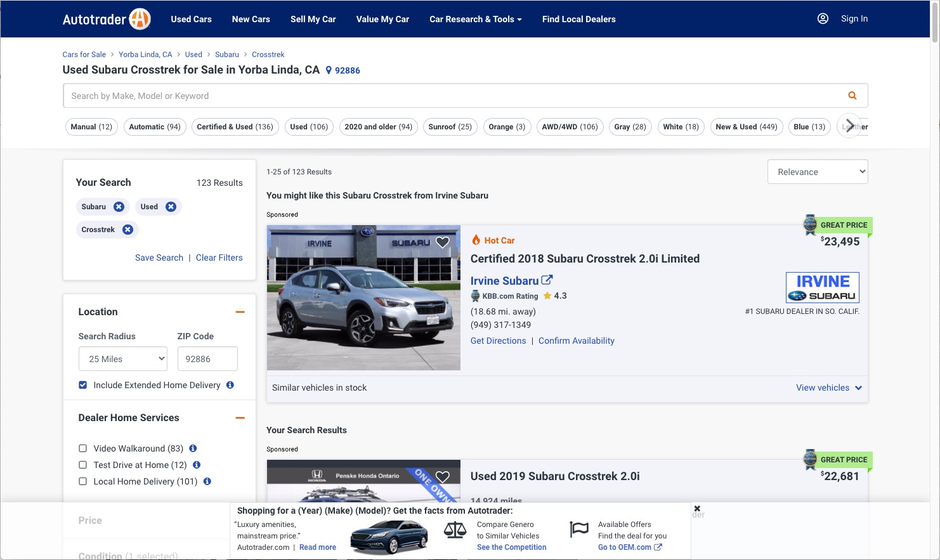Click the next arrow on filter chips row
This screenshot has width=940, height=560.
(850, 126)
